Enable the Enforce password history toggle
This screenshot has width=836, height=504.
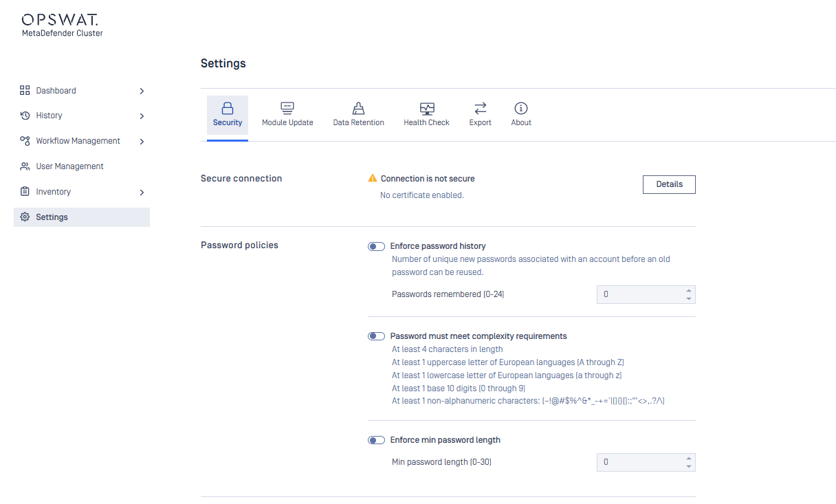click(376, 246)
